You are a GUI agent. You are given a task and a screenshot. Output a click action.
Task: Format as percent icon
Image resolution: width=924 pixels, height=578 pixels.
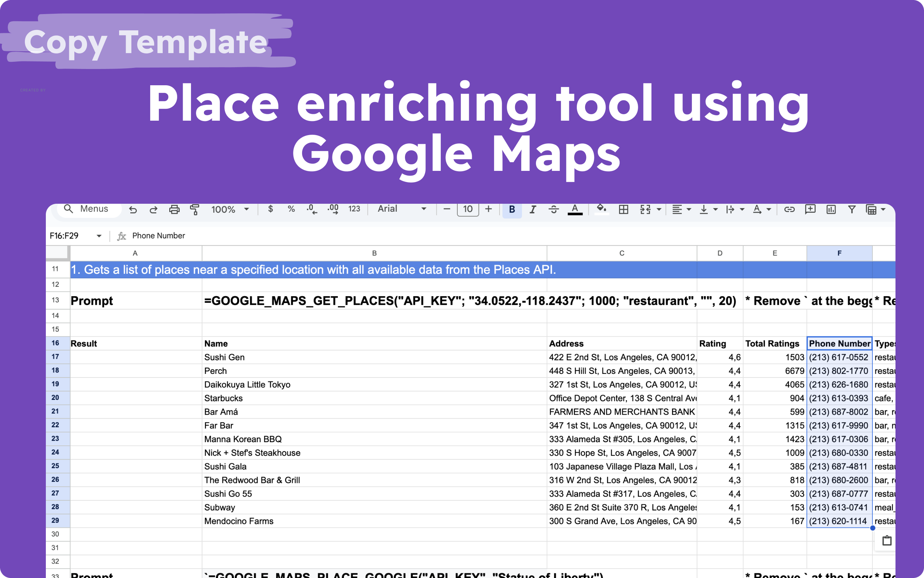291,209
